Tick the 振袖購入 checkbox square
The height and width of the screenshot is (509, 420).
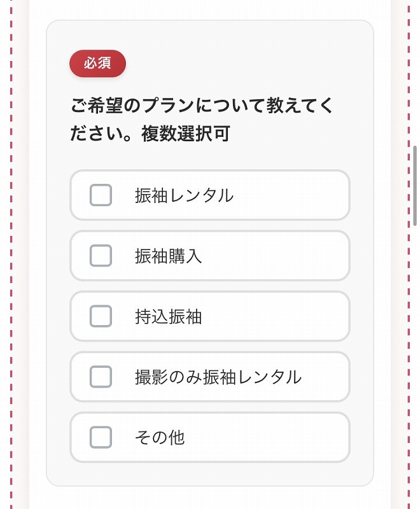101,256
